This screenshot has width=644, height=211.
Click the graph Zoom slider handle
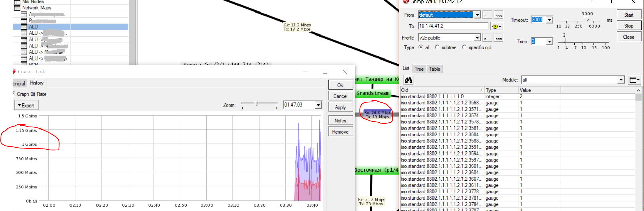(x=257, y=104)
